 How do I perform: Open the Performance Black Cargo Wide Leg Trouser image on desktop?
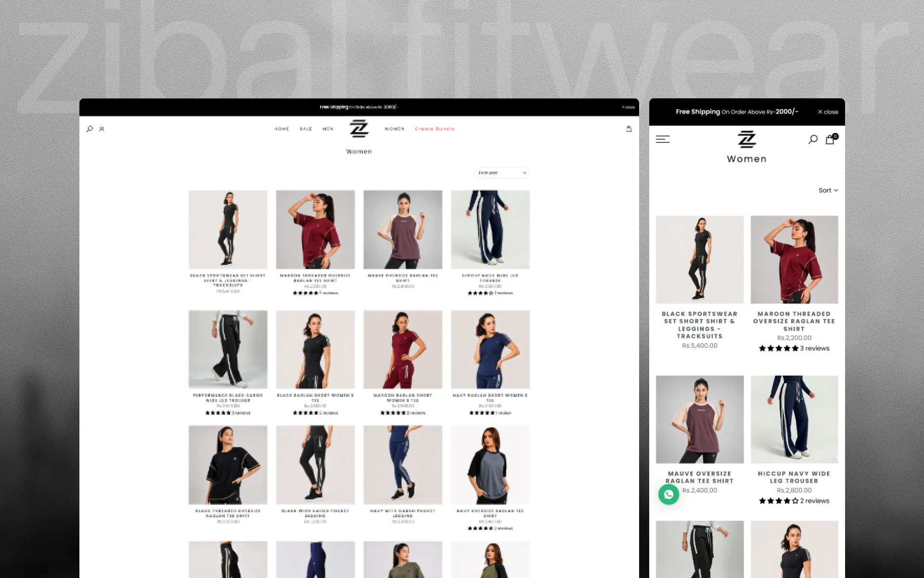[228, 349]
